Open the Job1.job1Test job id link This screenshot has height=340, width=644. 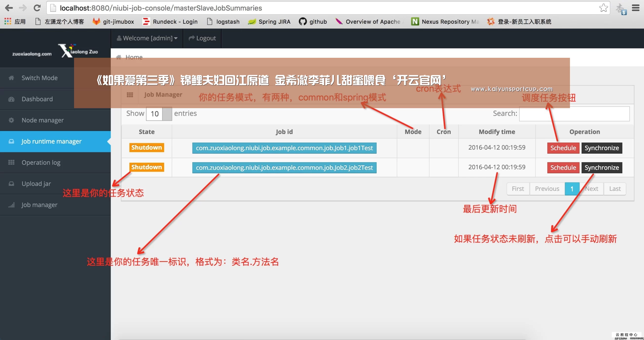(x=284, y=148)
